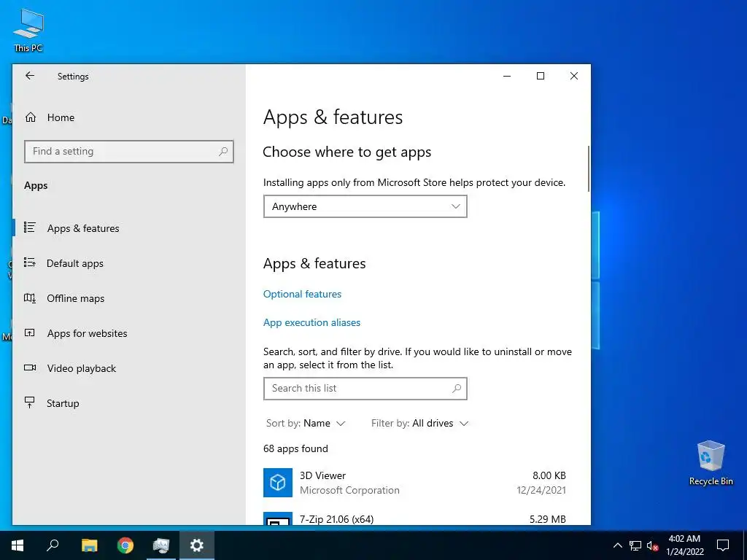This screenshot has width=747, height=560.
Task: Click the Settings gear in taskbar
Action: tap(197, 545)
